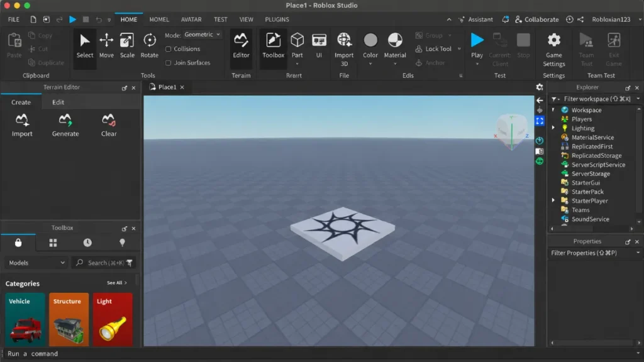Open Game Settings
The width and height of the screenshot is (644, 362).
pyautogui.click(x=553, y=49)
